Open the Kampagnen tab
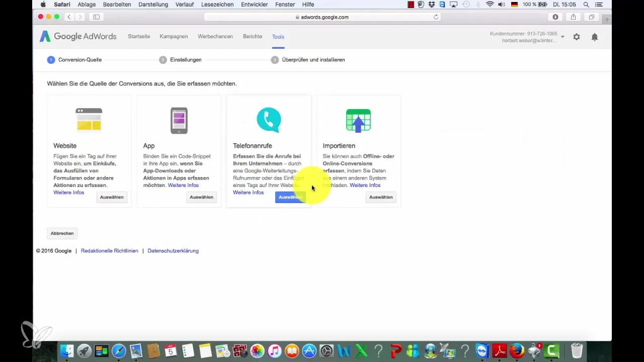The image size is (644, 362). (x=174, y=37)
